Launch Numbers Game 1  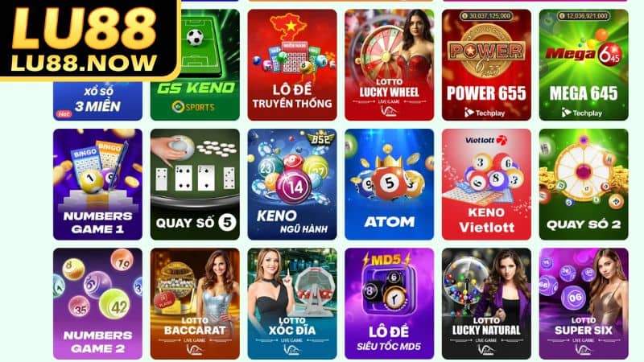(97, 184)
